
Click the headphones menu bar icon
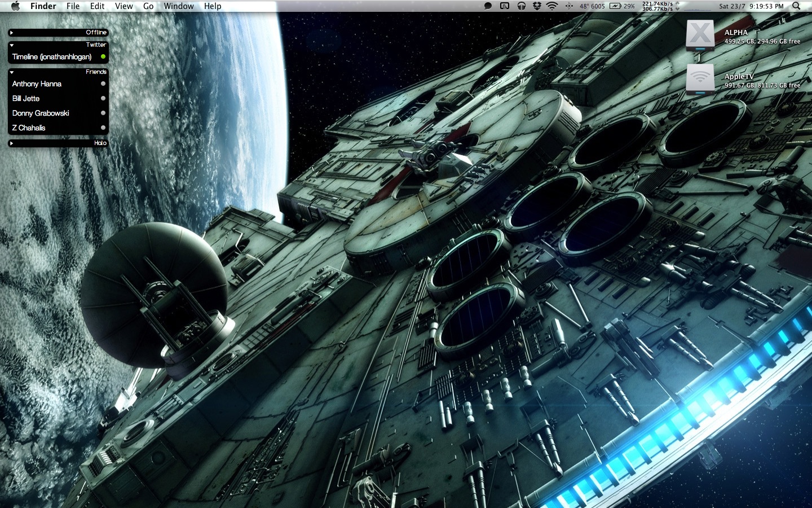(522, 6)
